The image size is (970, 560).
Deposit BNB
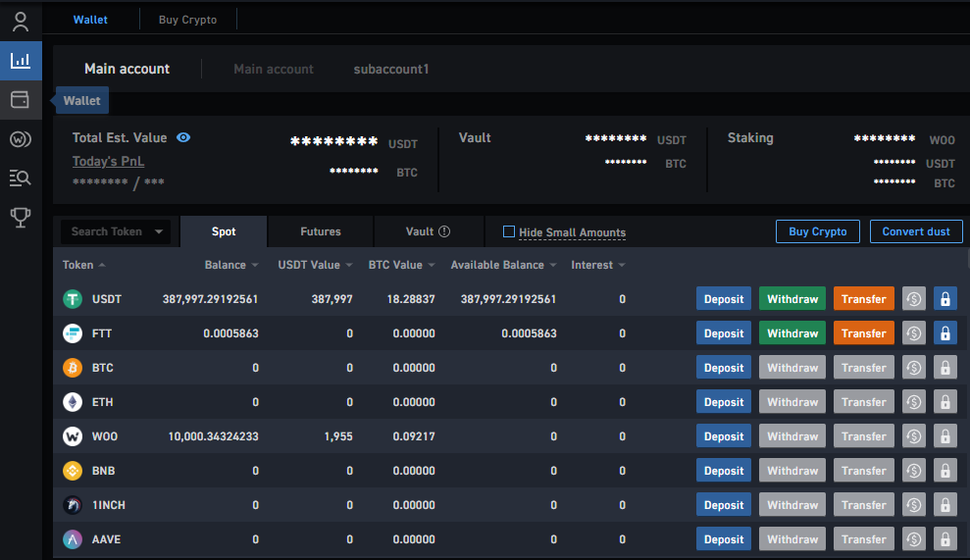[724, 471]
